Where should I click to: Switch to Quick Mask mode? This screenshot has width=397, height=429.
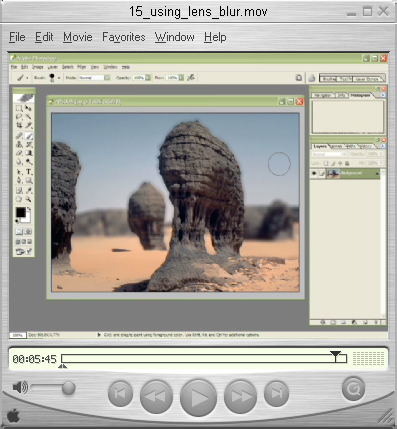coord(29,231)
